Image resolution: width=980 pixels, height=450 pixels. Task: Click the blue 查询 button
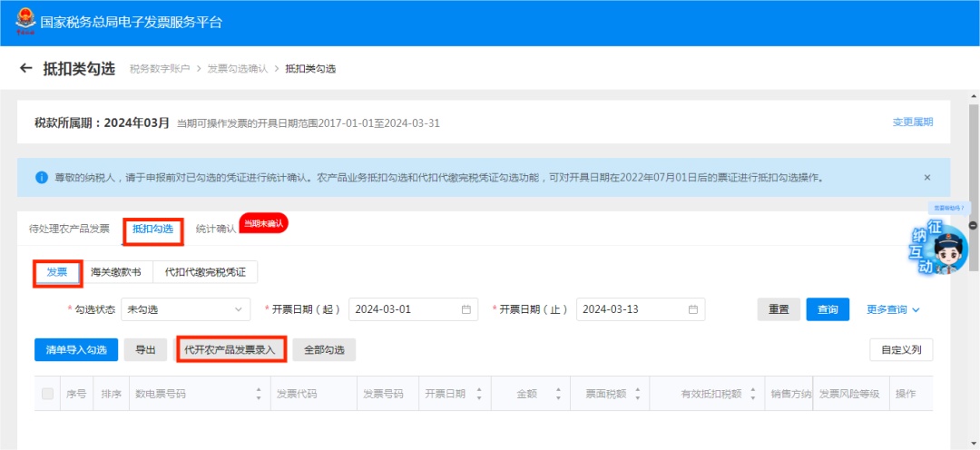coord(828,309)
